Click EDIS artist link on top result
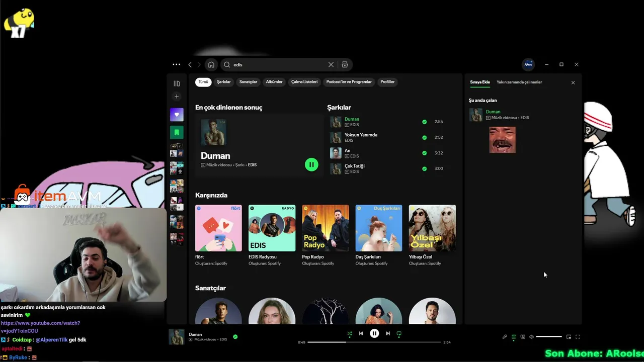 (252, 165)
